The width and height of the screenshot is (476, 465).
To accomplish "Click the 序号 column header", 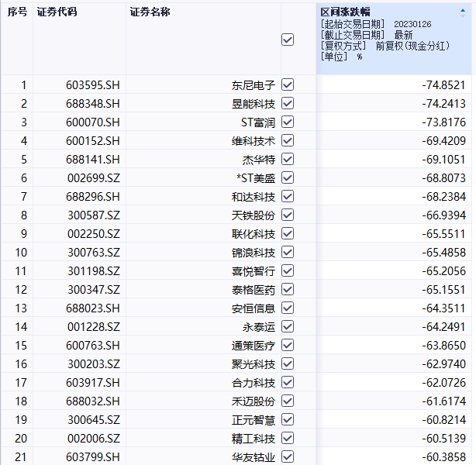I will tap(17, 12).
